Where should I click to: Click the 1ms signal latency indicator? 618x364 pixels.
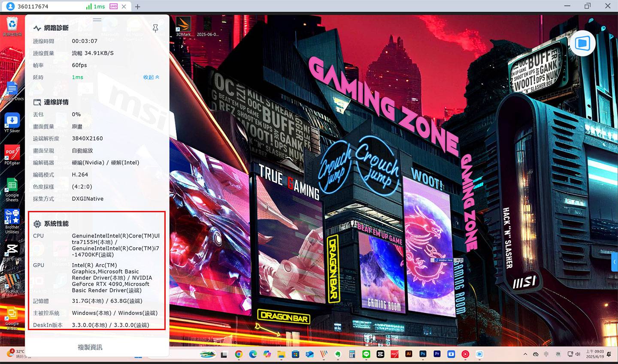[95, 6]
